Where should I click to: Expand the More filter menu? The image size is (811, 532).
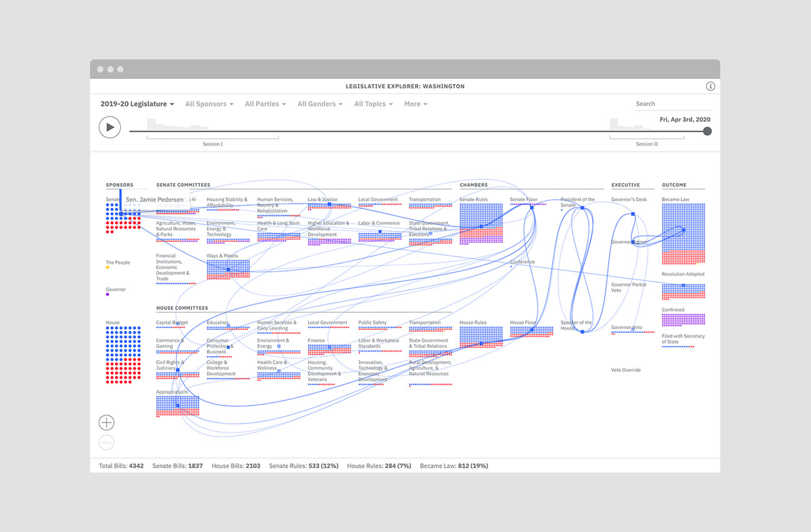coord(416,104)
